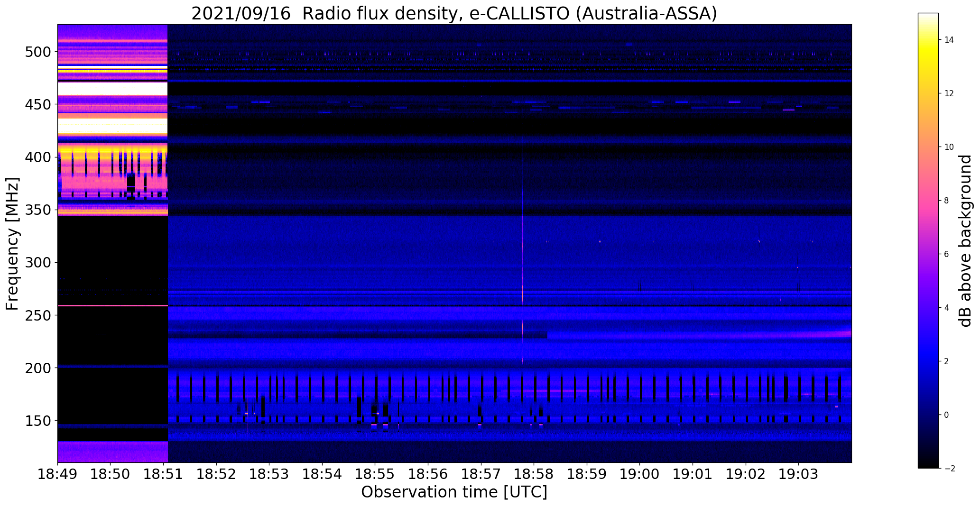This screenshot has width=980, height=506.
Task: Click the 18:56 time tick label
Action: click(428, 475)
